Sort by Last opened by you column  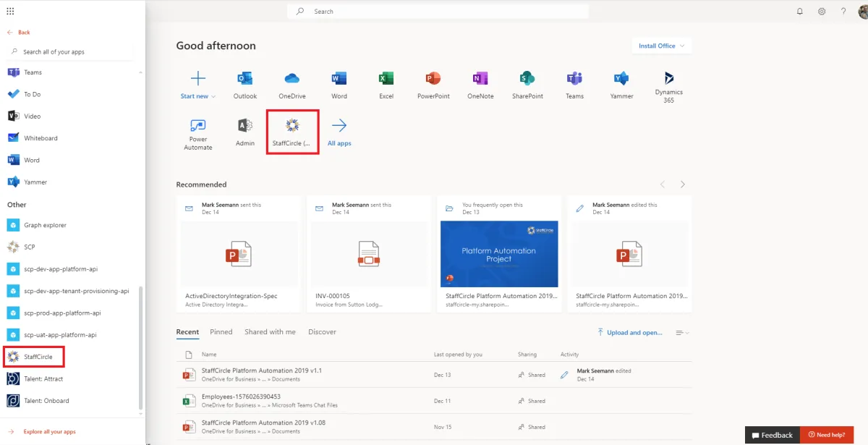click(x=458, y=355)
